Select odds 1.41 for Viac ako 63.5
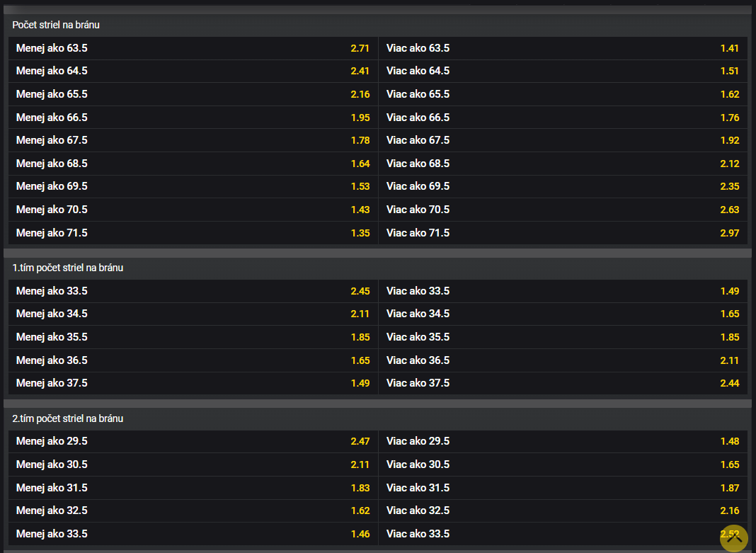Screen dimensions: 756x553 pos(563,47)
